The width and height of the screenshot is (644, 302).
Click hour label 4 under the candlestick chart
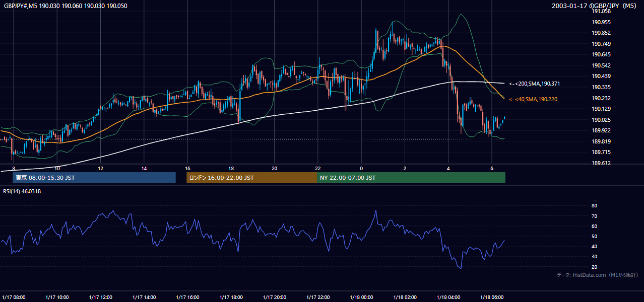(448, 168)
